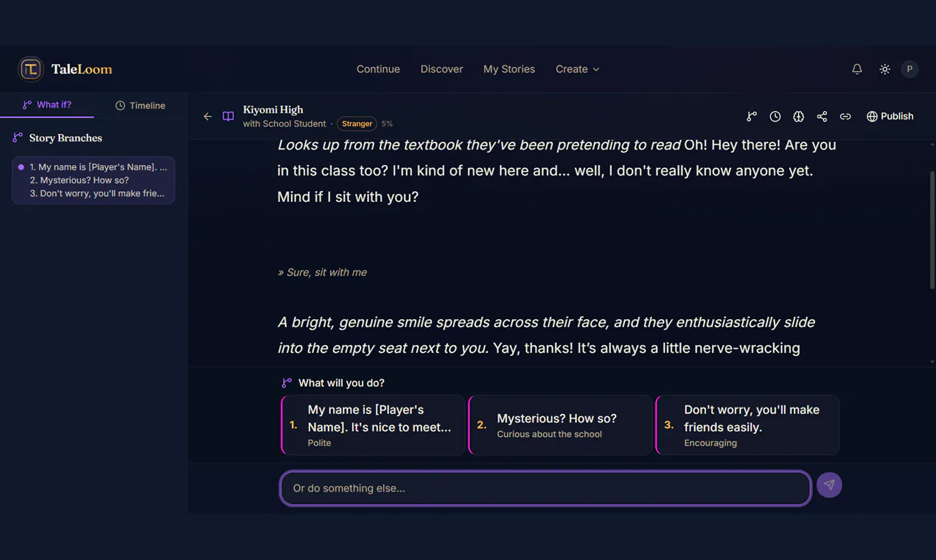Open the brain memory icon
Viewport: 936px width, 560px height.
point(798,116)
